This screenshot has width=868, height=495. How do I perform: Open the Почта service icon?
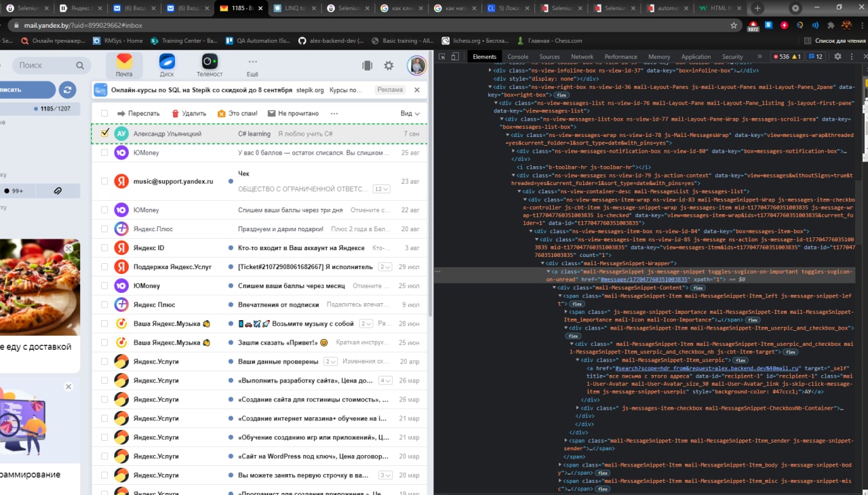[x=124, y=65]
